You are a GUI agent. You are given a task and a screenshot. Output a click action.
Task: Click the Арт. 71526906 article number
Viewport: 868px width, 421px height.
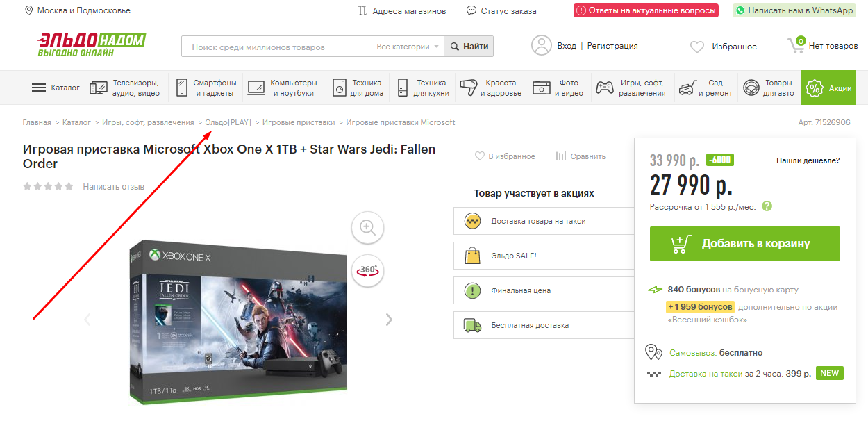(824, 122)
